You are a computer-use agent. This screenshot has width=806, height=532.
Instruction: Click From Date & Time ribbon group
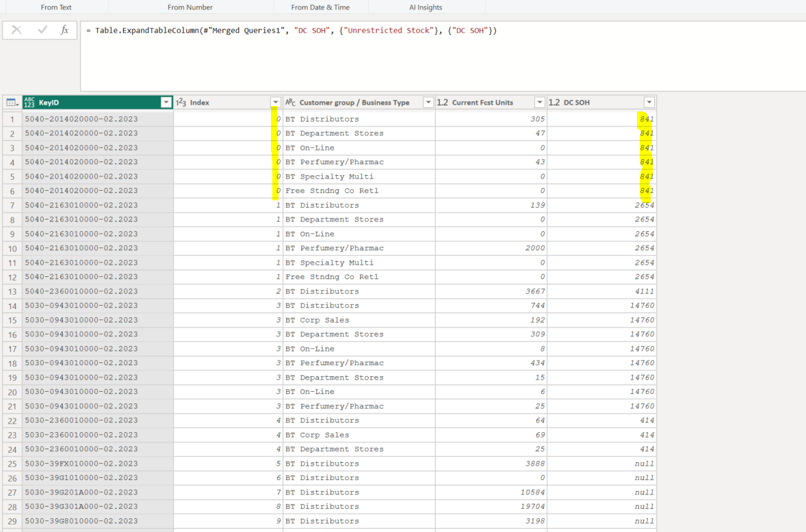(320, 8)
